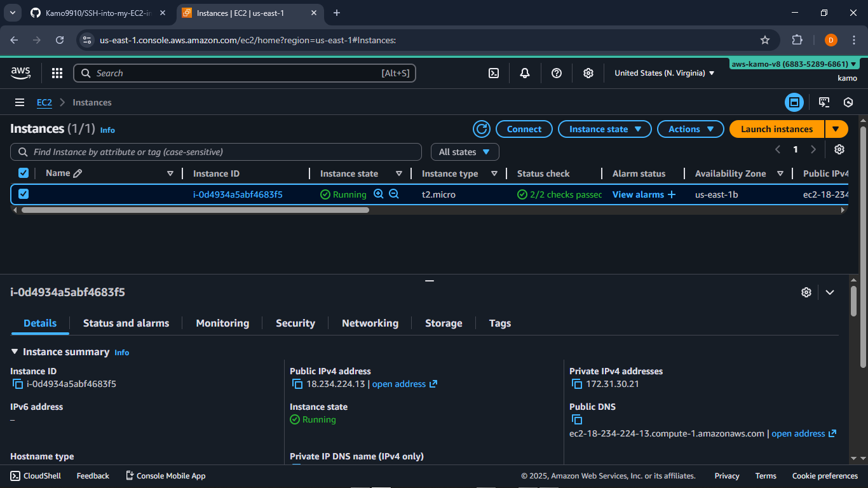Viewport: 868px width, 488px height.
Task: Click the zoom-in magnifier next to Running state
Action: coord(379,194)
